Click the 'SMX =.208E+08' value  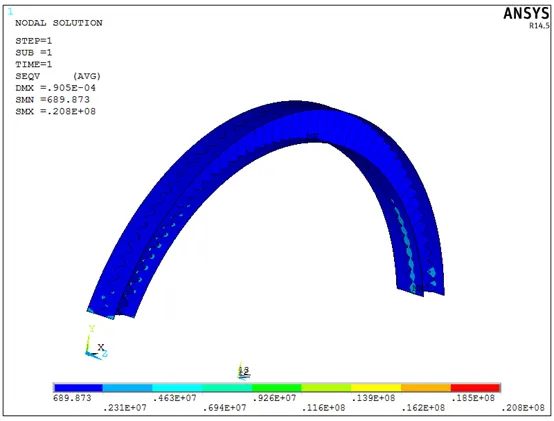pos(55,112)
